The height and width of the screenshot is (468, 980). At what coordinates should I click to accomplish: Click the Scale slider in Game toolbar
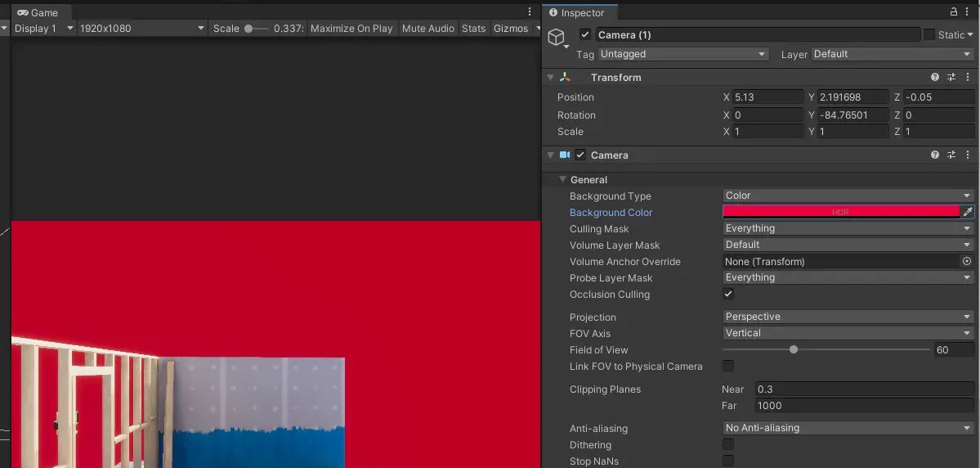(256, 28)
